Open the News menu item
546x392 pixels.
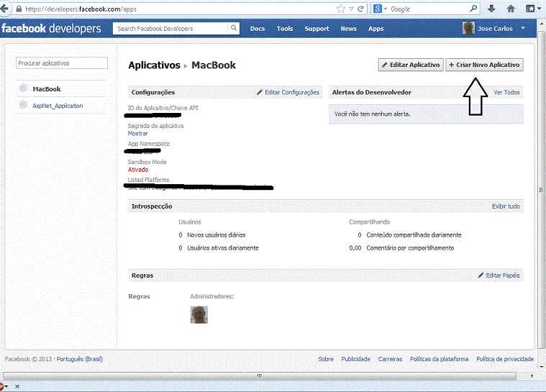[x=348, y=29]
